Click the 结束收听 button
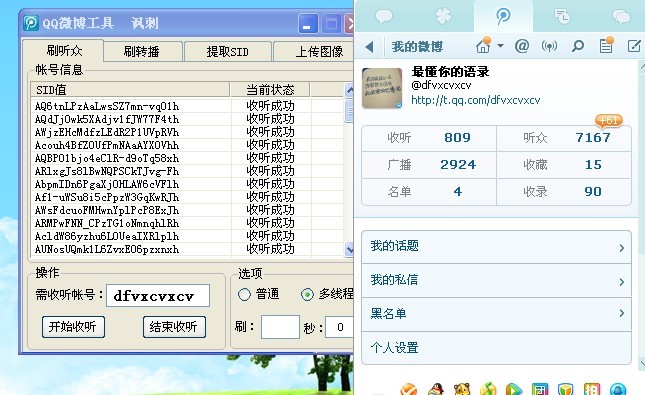The image size is (645, 395). (174, 327)
